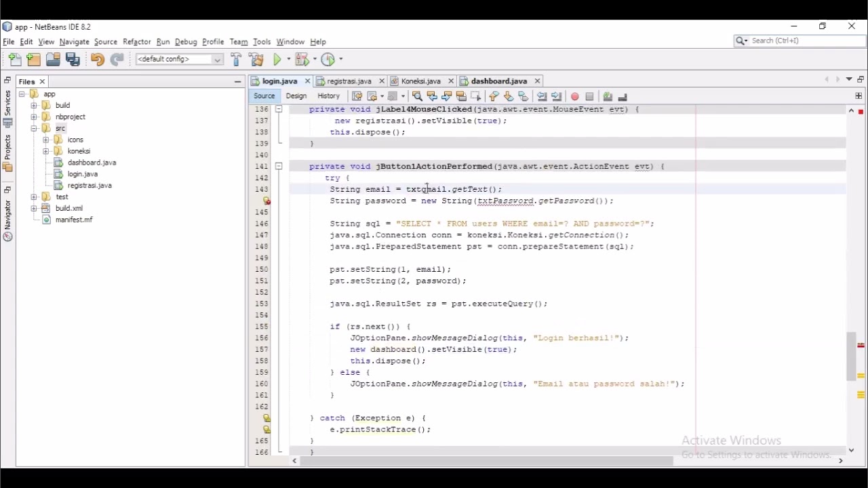868x488 pixels.
Task: Expand the nbproject folder node
Action: click(34, 117)
